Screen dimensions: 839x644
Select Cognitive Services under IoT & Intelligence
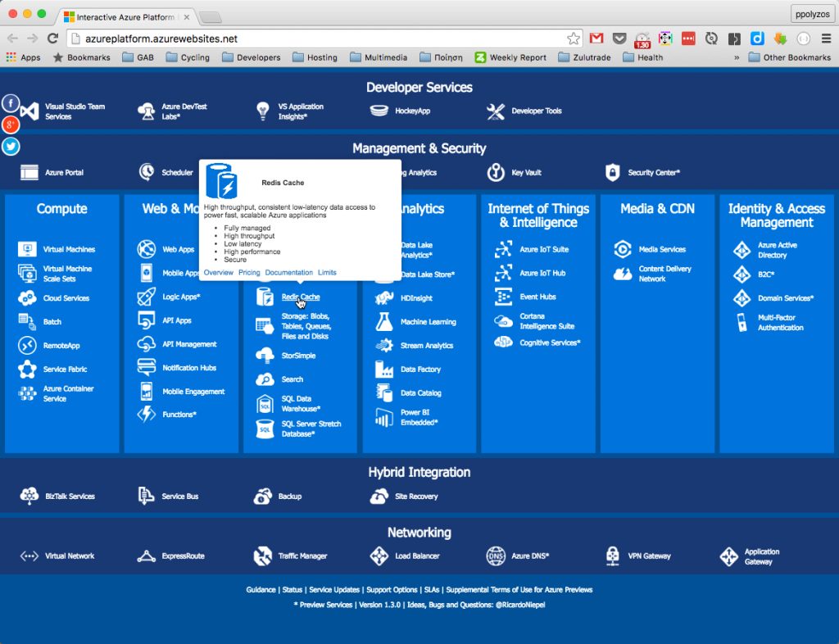click(506, 342)
